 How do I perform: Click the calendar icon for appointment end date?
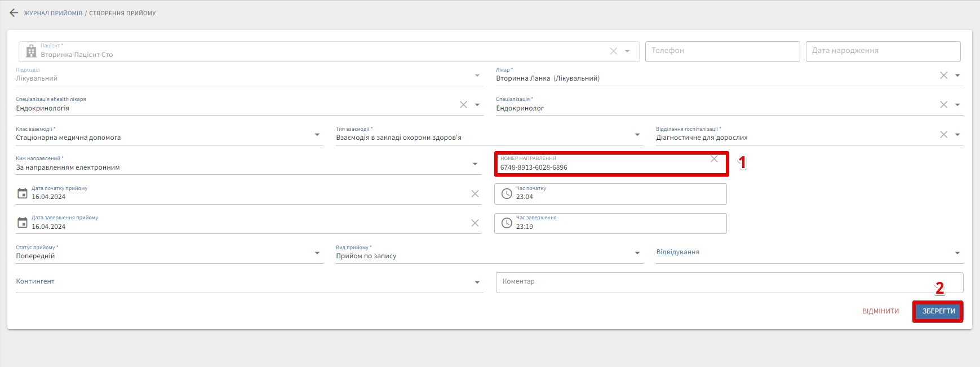[23, 223]
